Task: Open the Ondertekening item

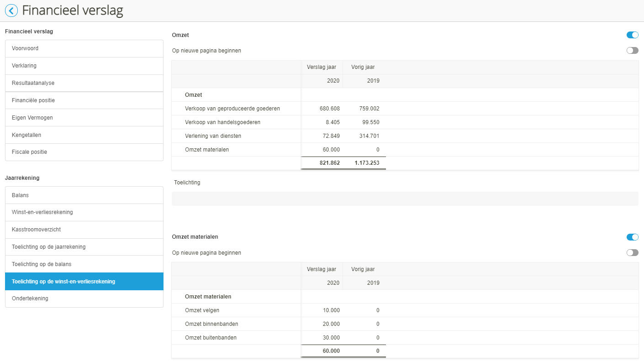Action: 84,298
